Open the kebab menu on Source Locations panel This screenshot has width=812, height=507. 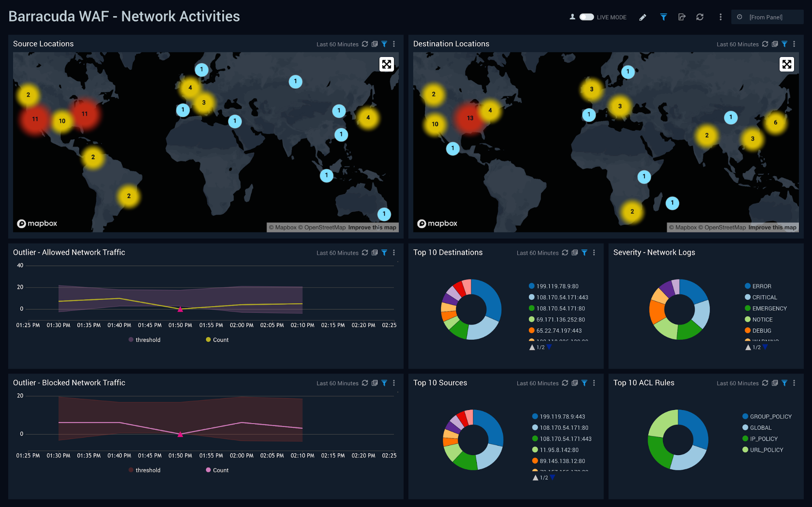(x=394, y=44)
